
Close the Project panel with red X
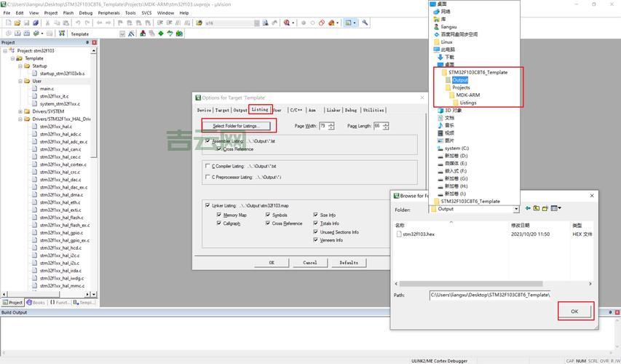click(94, 42)
